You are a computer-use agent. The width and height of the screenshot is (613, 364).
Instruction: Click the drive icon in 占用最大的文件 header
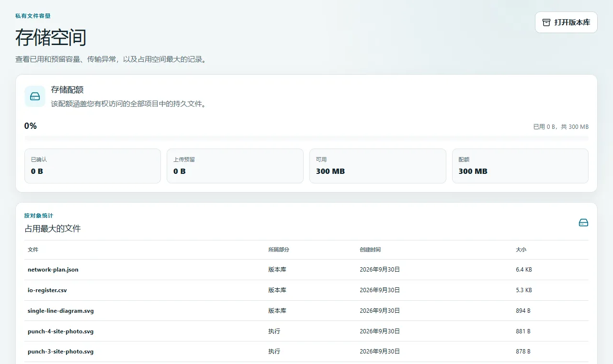[x=583, y=223]
